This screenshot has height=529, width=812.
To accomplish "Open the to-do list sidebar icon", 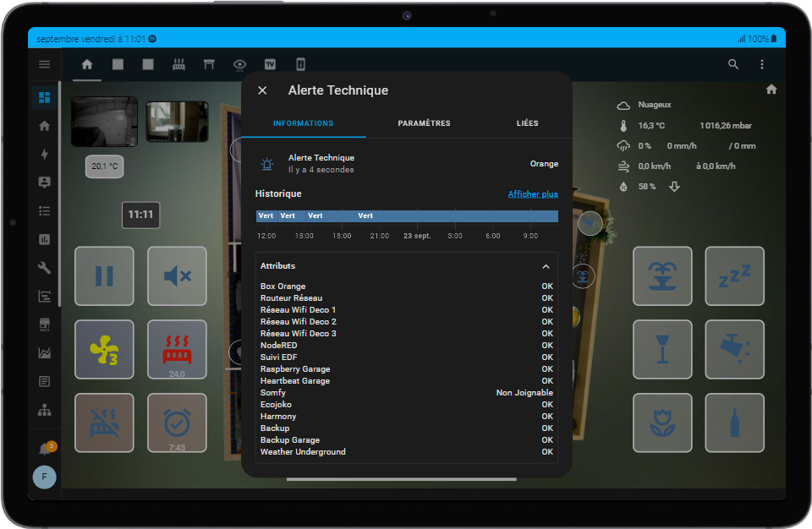I will (x=45, y=210).
